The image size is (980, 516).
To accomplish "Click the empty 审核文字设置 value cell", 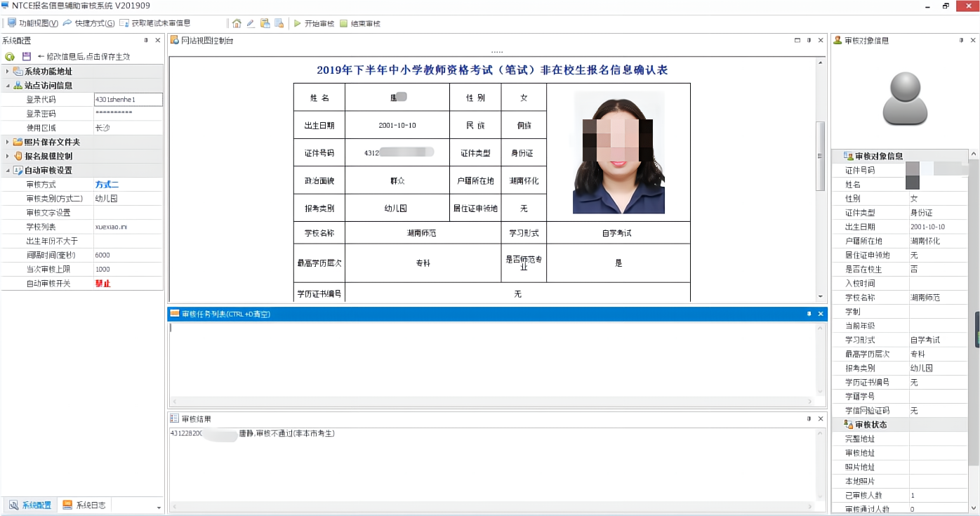I will pos(128,213).
